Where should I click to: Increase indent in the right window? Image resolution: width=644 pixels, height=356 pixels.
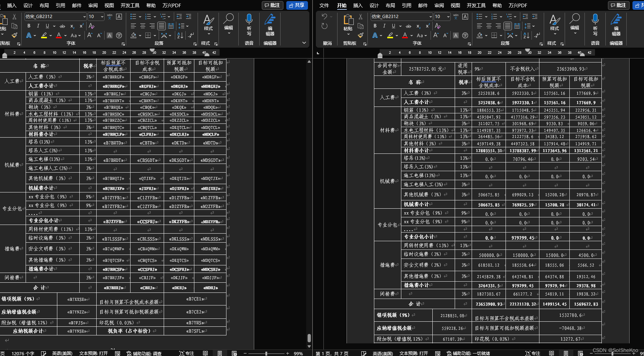[535, 17]
